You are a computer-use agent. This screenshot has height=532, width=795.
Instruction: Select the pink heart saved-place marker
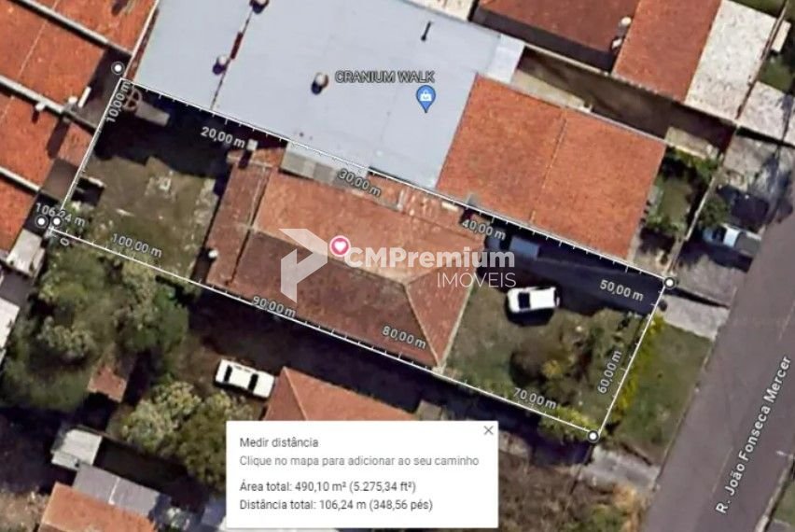tap(340, 246)
